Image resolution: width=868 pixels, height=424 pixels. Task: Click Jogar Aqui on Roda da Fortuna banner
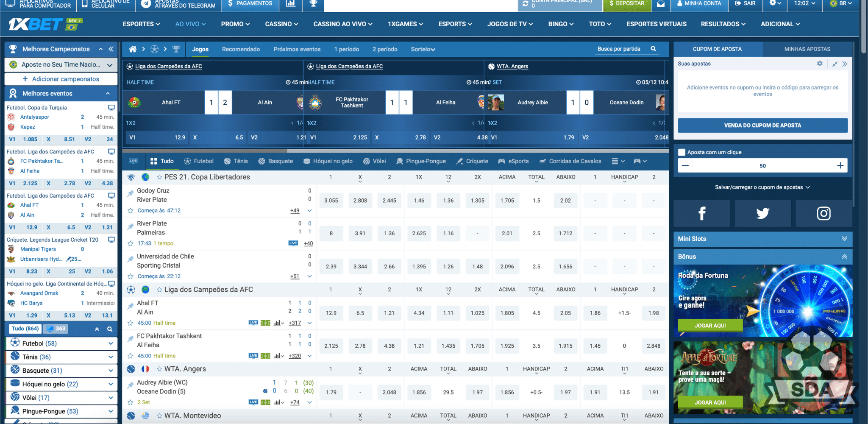coord(710,325)
